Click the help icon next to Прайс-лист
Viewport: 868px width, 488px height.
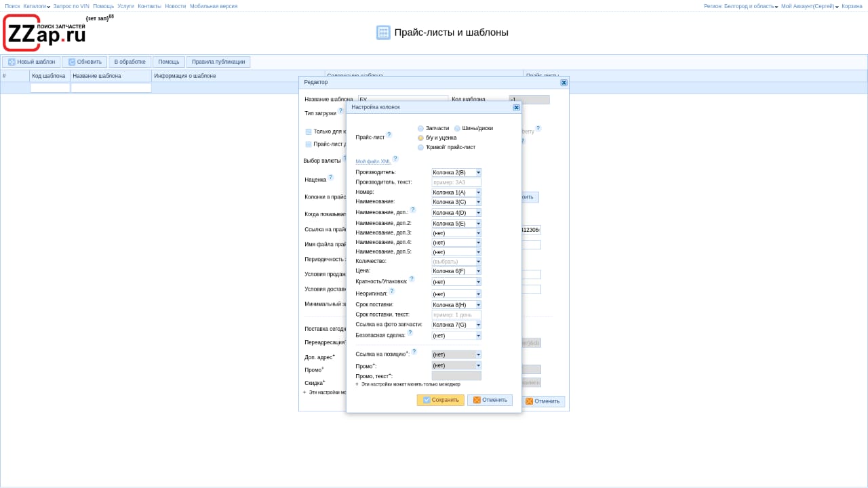[389, 135]
